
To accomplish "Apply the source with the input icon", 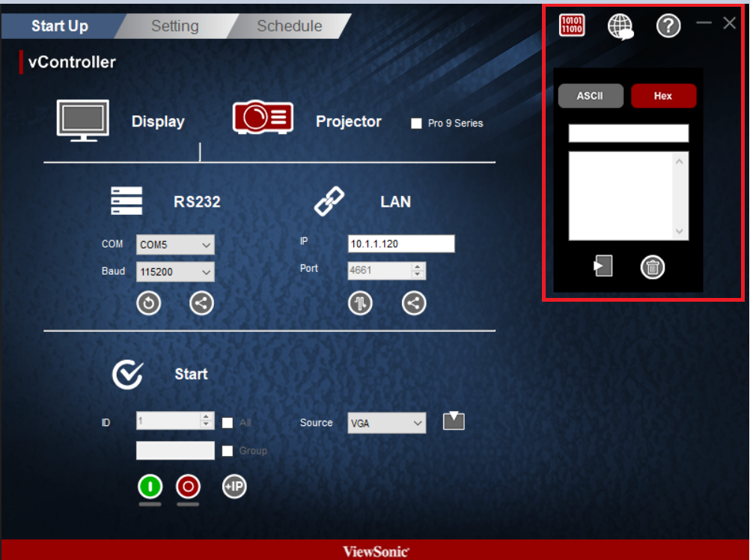I will point(454,421).
